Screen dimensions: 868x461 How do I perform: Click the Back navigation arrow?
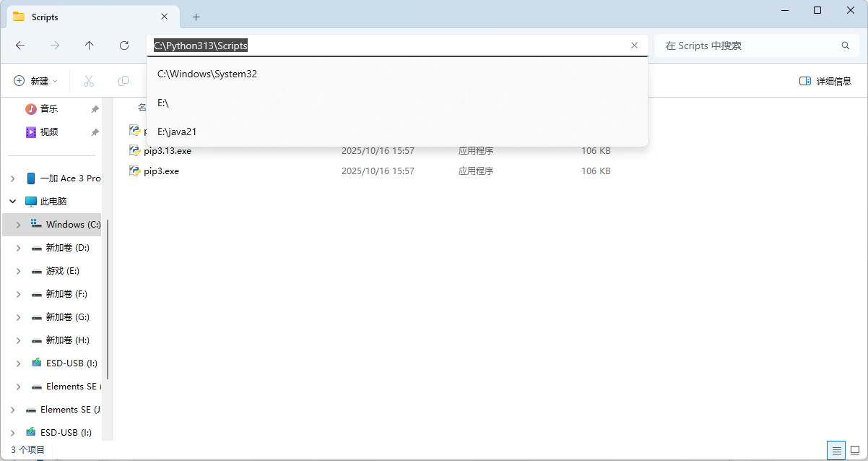click(x=20, y=46)
